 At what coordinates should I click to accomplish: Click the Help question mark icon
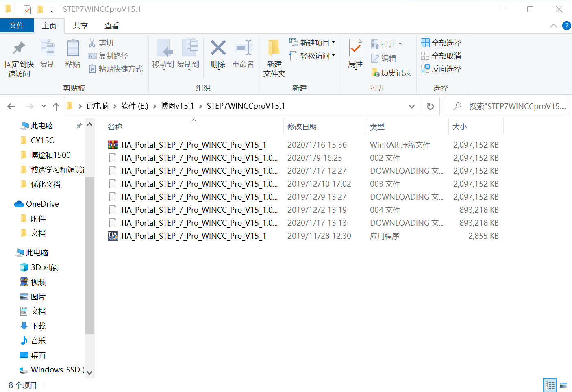566,26
